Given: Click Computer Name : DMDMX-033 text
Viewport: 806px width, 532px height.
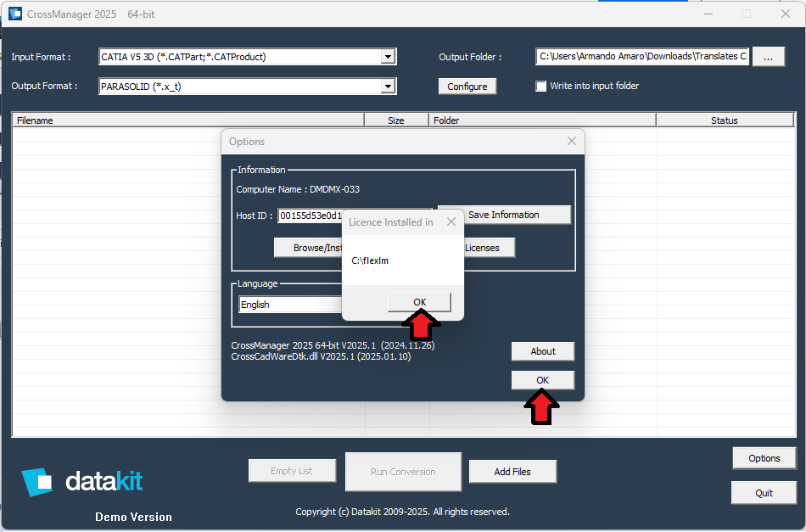Looking at the screenshot, I should pyautogui.click(x=298, y=189).
